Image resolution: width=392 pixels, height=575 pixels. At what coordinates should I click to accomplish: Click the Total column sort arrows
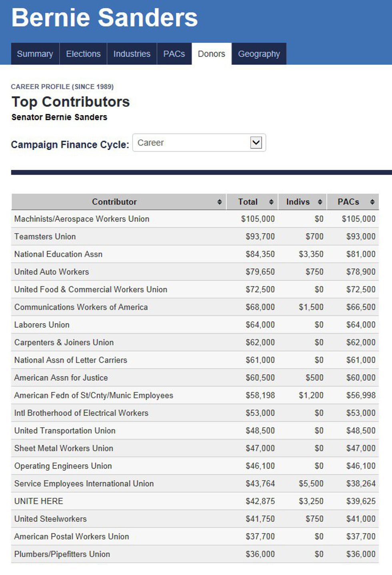[x=271, y=202]
